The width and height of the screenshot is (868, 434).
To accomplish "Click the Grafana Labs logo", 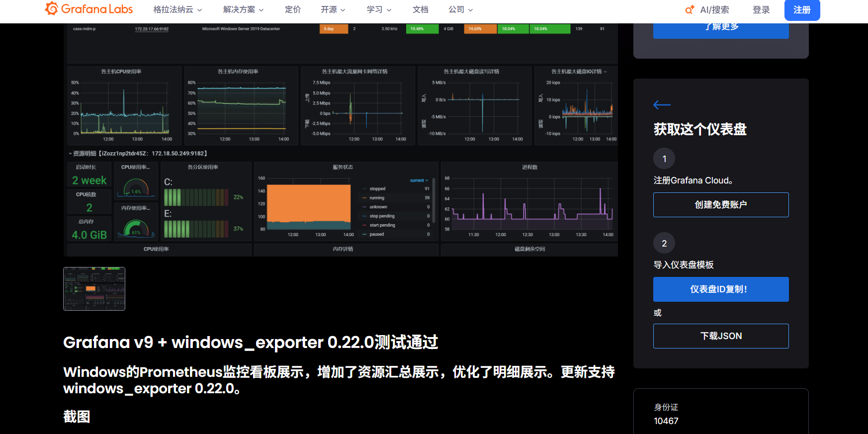I will 89,9.
